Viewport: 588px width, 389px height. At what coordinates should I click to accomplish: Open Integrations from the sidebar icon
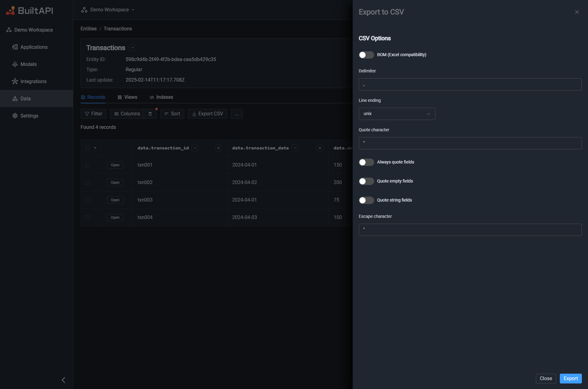(x=15, y=81)
